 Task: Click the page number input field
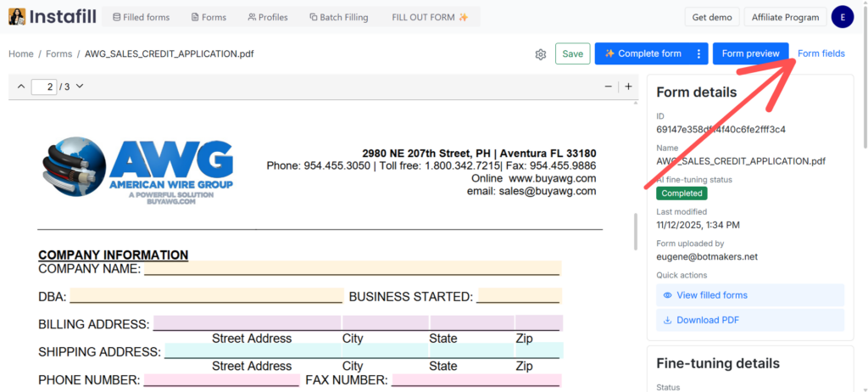[44, 87]
